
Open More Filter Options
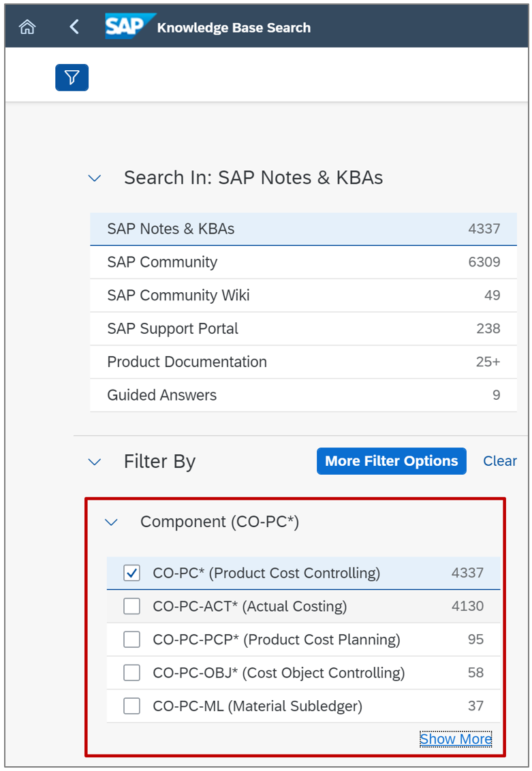point(392,461)
